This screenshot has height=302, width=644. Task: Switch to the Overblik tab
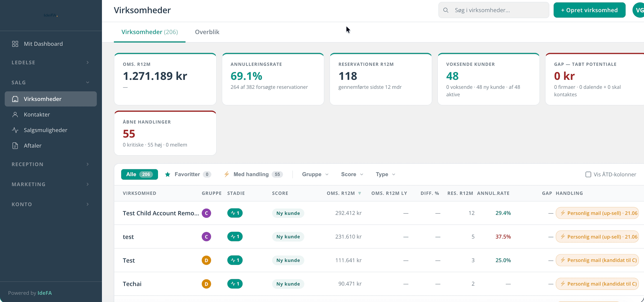click(207, 32)
